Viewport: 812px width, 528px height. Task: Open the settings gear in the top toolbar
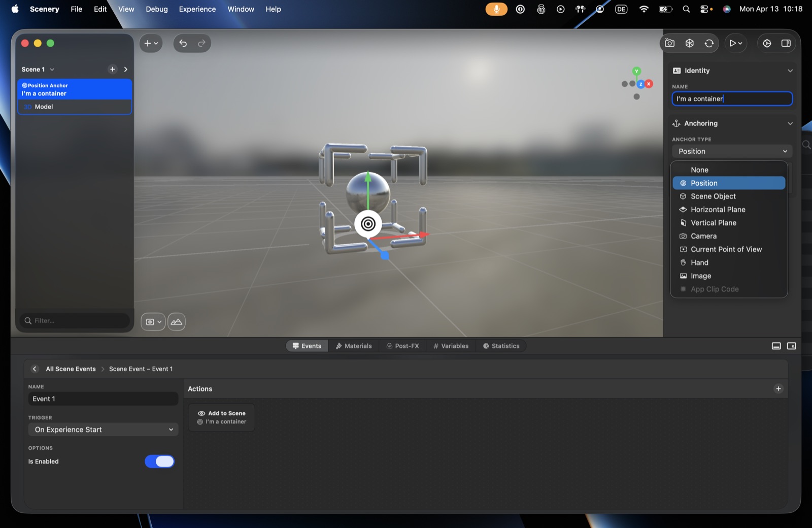coord(767,43)
